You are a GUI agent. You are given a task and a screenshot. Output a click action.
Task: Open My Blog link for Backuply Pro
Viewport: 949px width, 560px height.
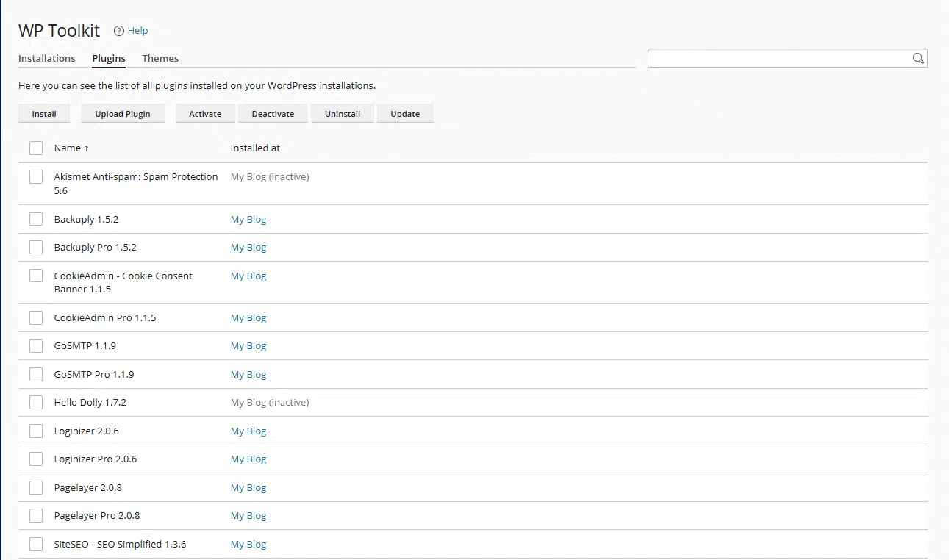[248, 247]
